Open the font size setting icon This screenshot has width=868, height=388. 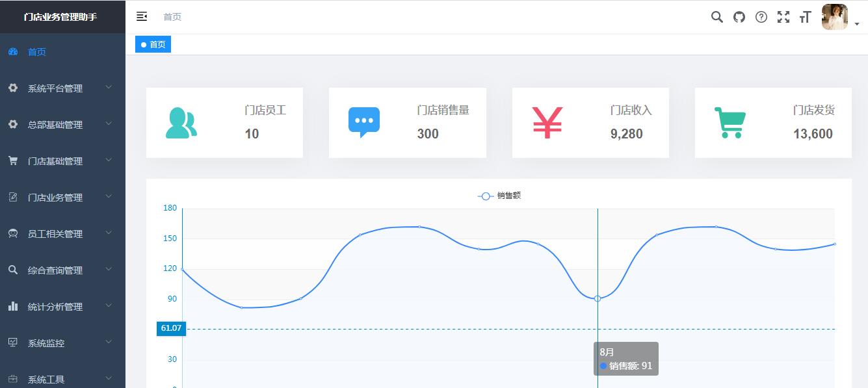point(806,17)
